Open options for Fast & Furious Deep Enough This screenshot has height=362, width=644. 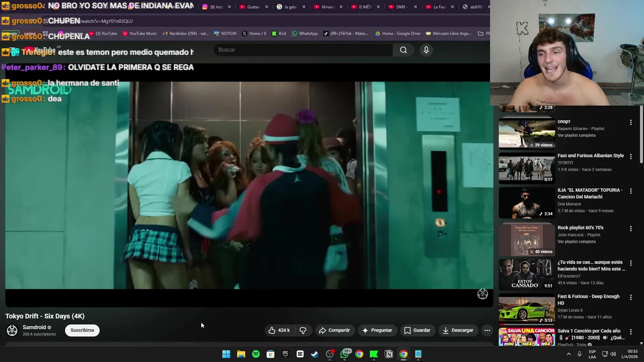click(x=630, y=297)
